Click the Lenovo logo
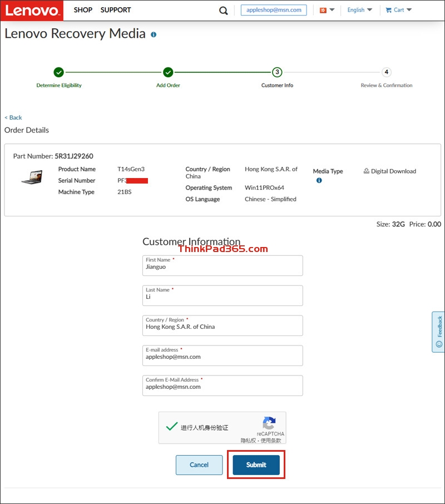Image resolution: width=445 pixels, height=504 pixels. [32, 10]
